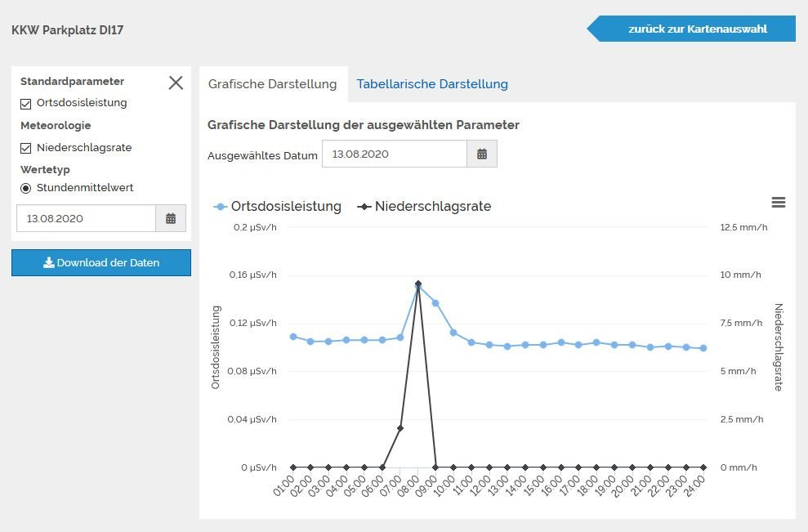Hide the Niederschlagsrate series via the legend
Image resolution: width=808 pixels, height=532 pixels.
coord(424,207)
